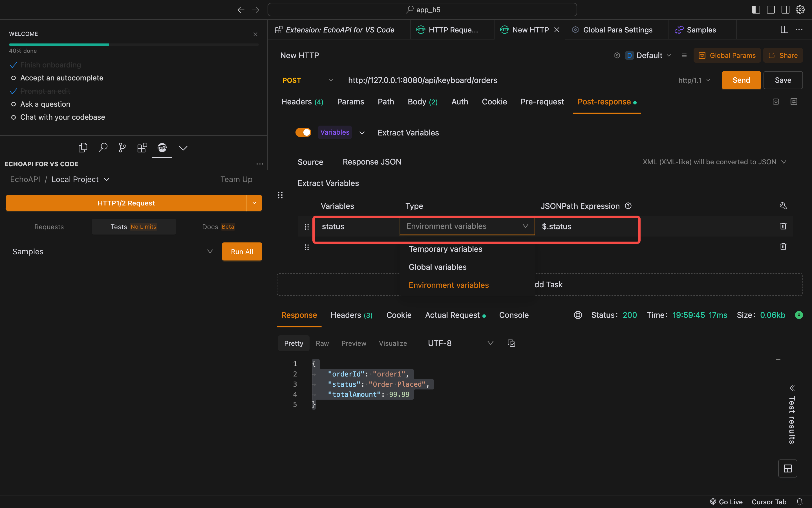Open the UTF-8 encoding dropdown

[x=460, y=343]
